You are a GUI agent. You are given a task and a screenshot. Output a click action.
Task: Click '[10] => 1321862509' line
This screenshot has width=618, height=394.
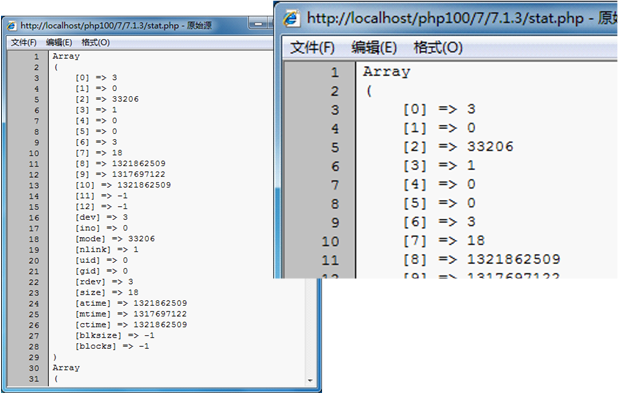(x=123, y=185)
